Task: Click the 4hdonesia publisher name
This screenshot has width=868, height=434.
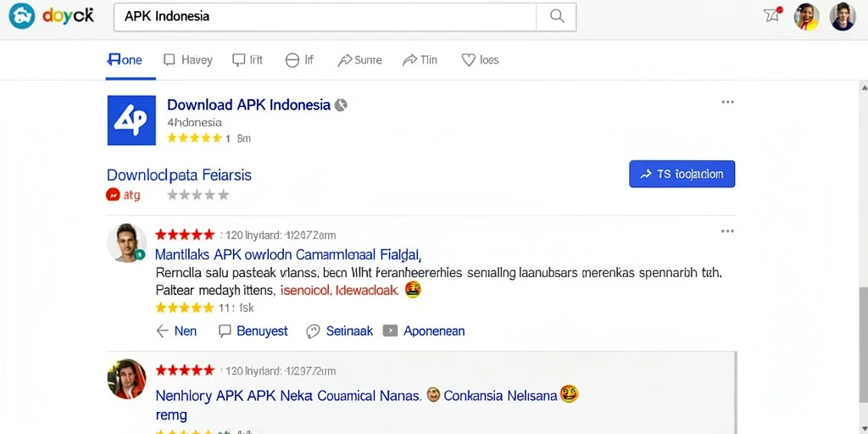Action: [x=194, y=122]
